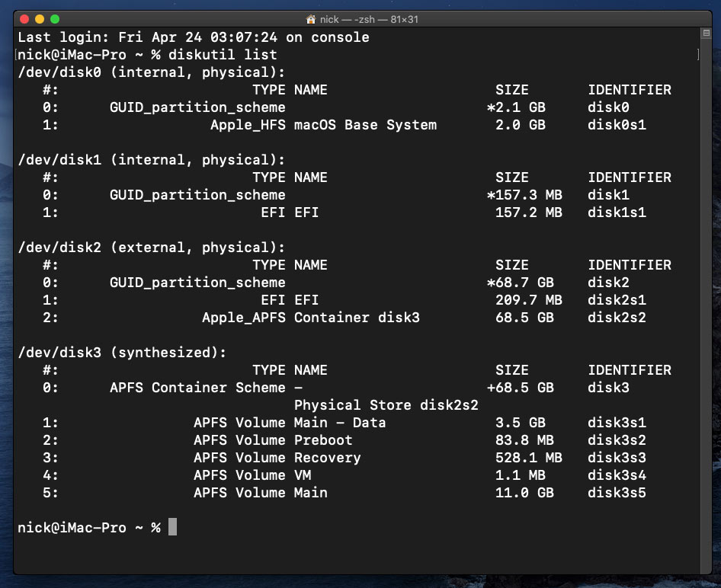Click the 'disk1s1' identifier

click(x=617, y=213)
